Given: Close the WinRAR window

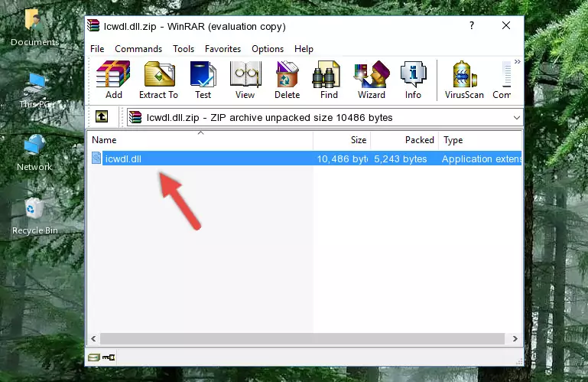Looking at the screenshot, I should coord(506,25).
